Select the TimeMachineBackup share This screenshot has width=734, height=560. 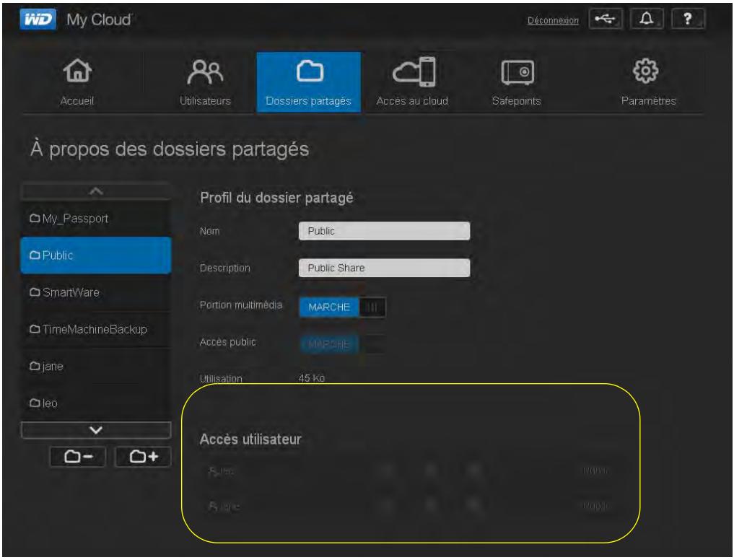click(x=96, y=329)
